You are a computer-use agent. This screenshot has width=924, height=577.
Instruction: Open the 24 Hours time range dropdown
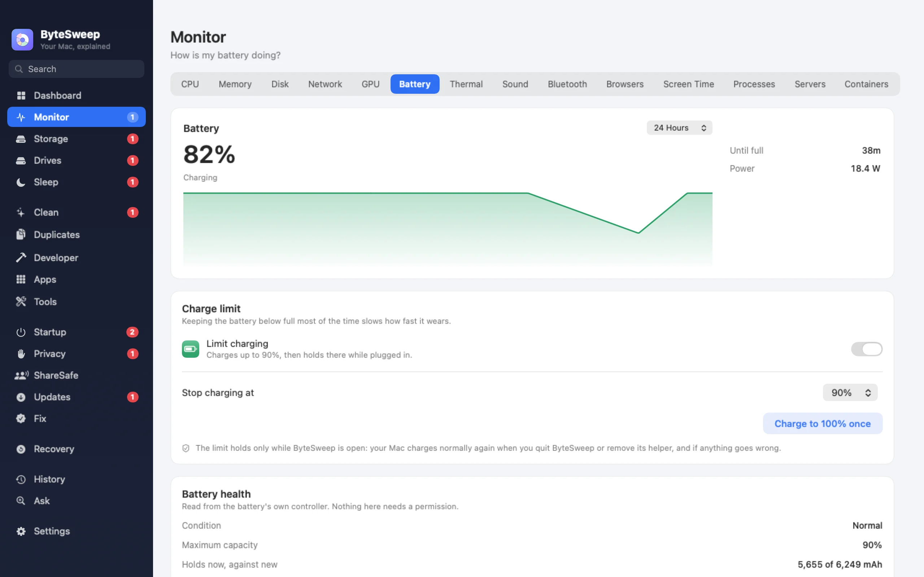pyautogui.click(x=679, y=128)
